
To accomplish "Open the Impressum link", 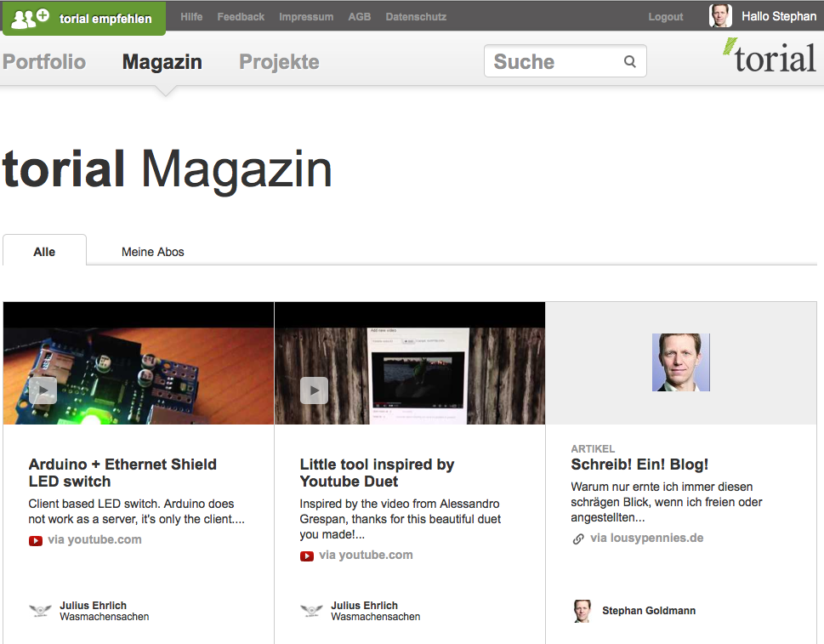I will (306, 17).
